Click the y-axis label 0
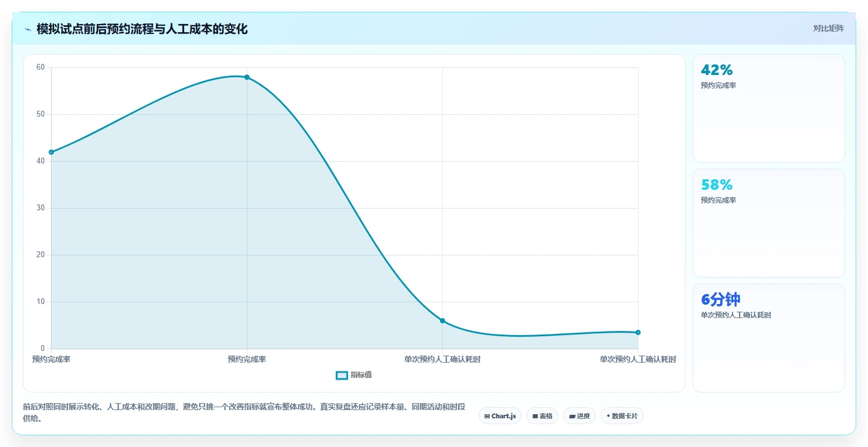 pos(43,349)
